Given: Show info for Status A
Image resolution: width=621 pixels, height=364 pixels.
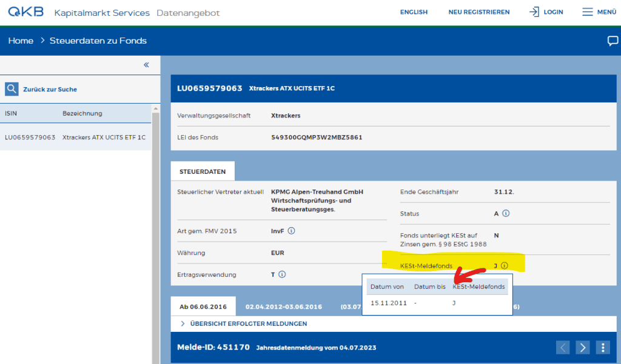Looking at the screenshot, I should [x=506, y=214].
